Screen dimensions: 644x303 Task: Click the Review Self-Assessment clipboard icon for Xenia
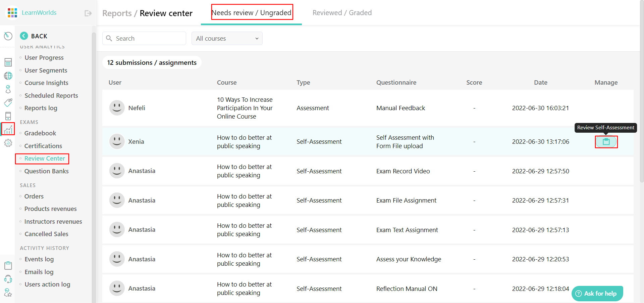[x=606, y=142]
